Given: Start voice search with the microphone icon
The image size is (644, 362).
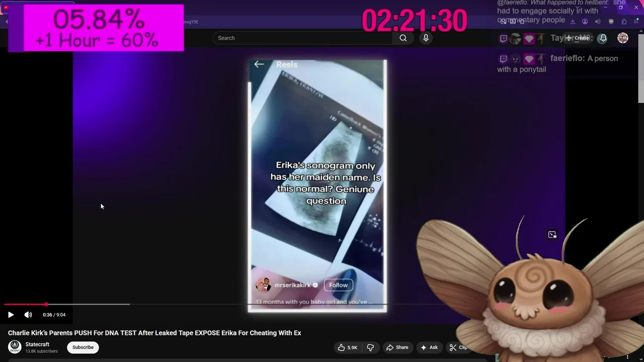Looking at the screenshot, I should coord(426,38).
